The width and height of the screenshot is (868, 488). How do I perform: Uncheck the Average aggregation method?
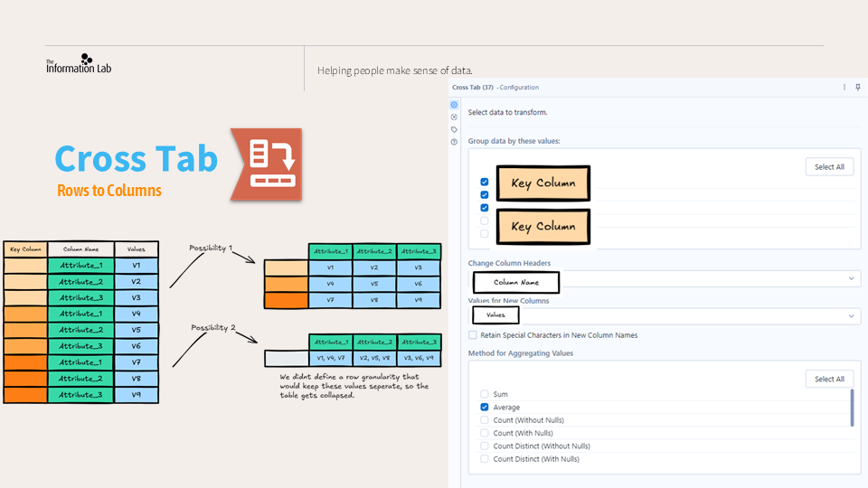point(485,407)
